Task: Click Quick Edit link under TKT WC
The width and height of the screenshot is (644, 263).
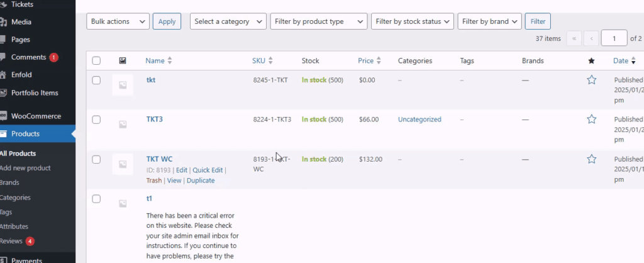Action: click(x=208, y=170)
